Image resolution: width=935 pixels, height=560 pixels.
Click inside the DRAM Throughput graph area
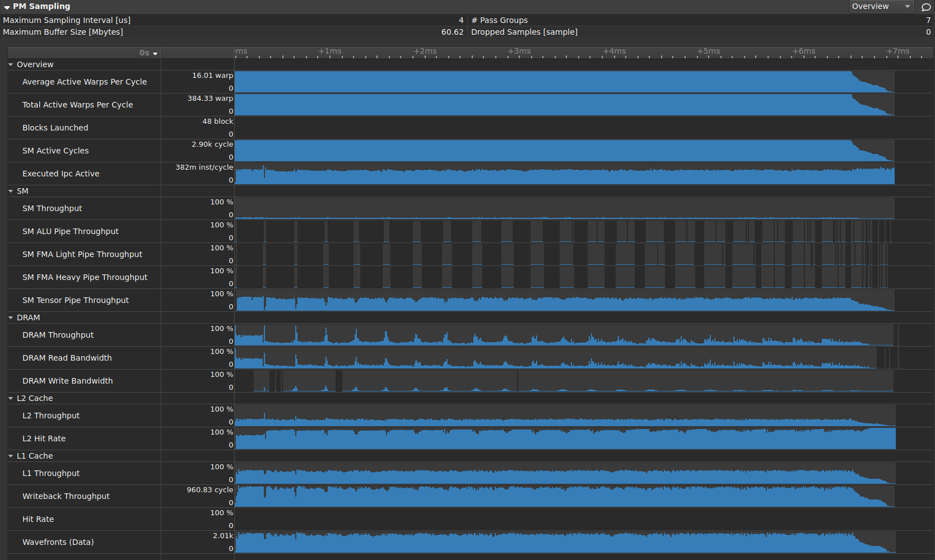coord(560,335)
